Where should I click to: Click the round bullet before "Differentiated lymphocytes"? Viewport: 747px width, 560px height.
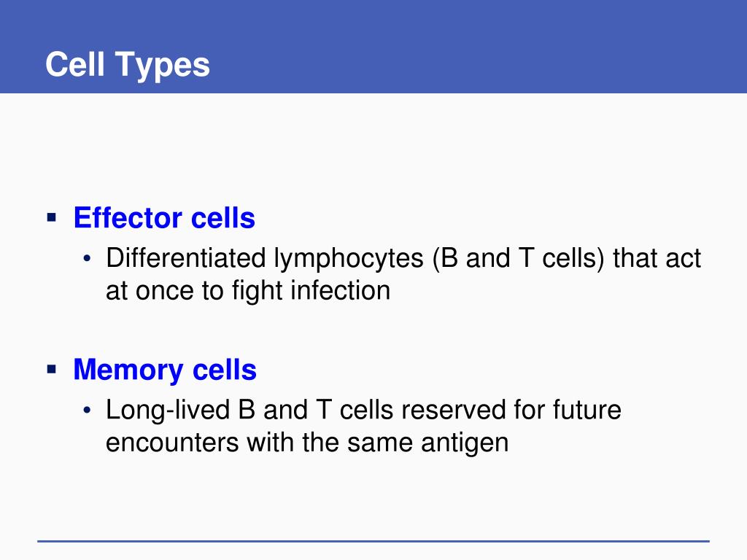pos(87,259)
